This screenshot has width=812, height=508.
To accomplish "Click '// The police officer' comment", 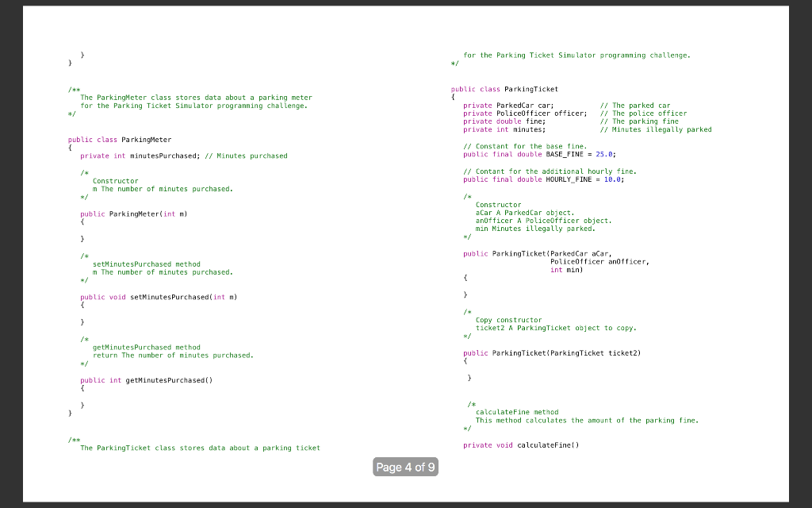I will pyautogui.click(x=643, y=113).
